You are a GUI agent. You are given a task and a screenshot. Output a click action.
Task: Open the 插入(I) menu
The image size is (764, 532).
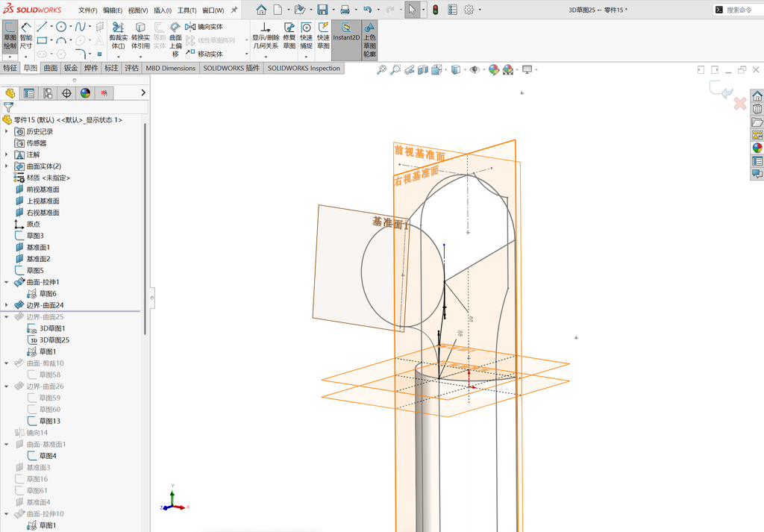tap(163, 10)
